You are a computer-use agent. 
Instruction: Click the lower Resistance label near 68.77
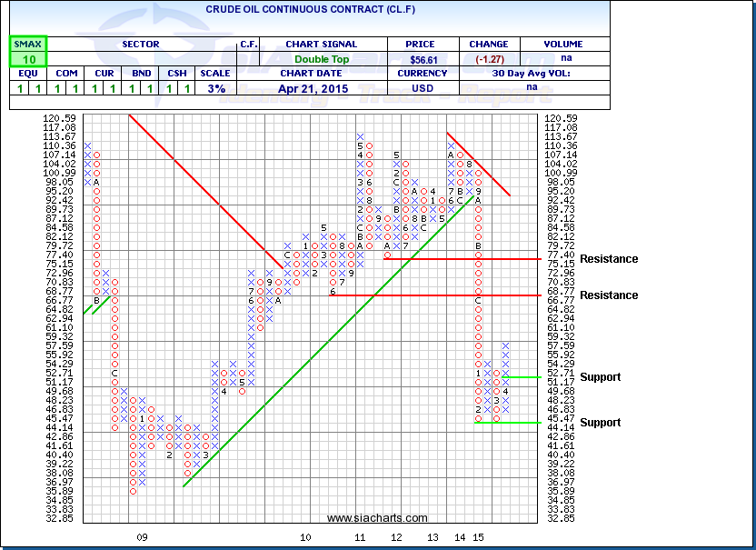tap(609, 295)
